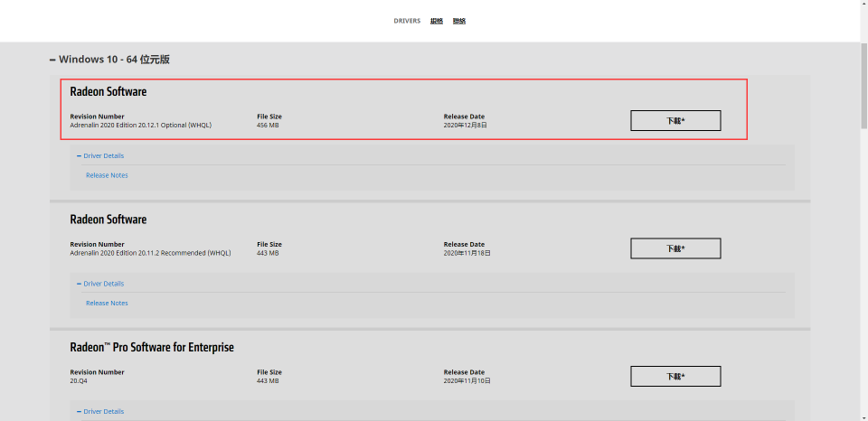Select the text 'Adrenalin 2020 Edition 20.11.2 Recommended (WHQL)'
This screenshot has height=421, width=868.
click(150, 253)
